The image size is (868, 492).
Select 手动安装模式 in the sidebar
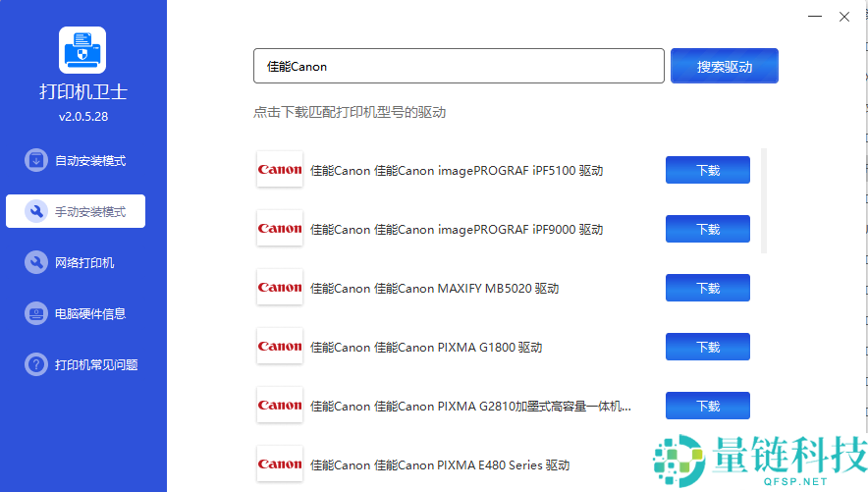[76, 211]
